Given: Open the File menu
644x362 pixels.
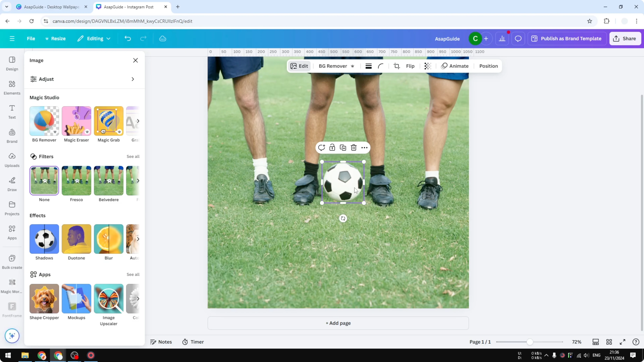Looking at the screenshot, I should (31, 38).
